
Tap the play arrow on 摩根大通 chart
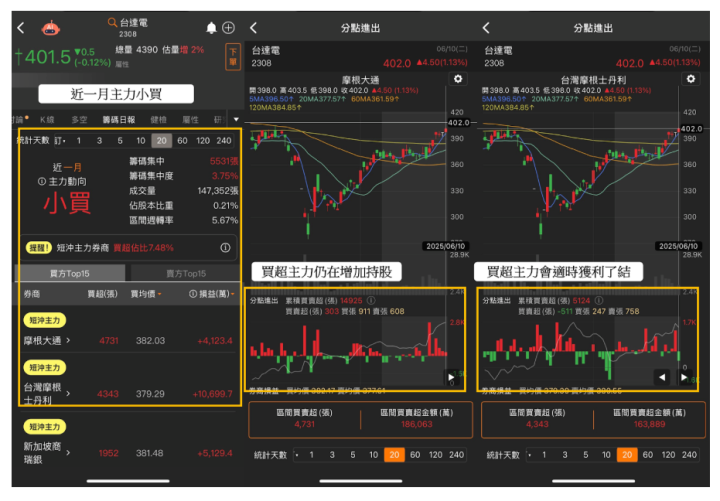(451, 377)
